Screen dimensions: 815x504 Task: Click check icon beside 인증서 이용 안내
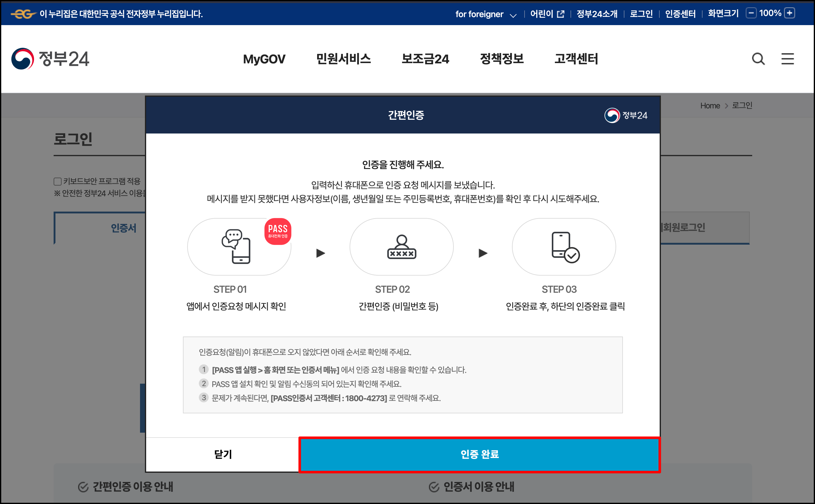coord(434,487)
